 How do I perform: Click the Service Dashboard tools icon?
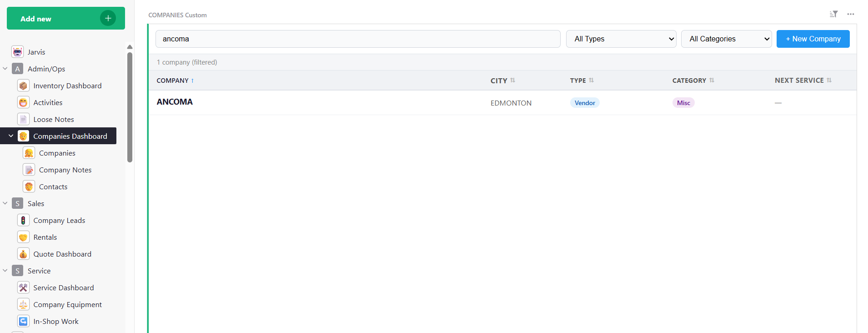[23, 288]
